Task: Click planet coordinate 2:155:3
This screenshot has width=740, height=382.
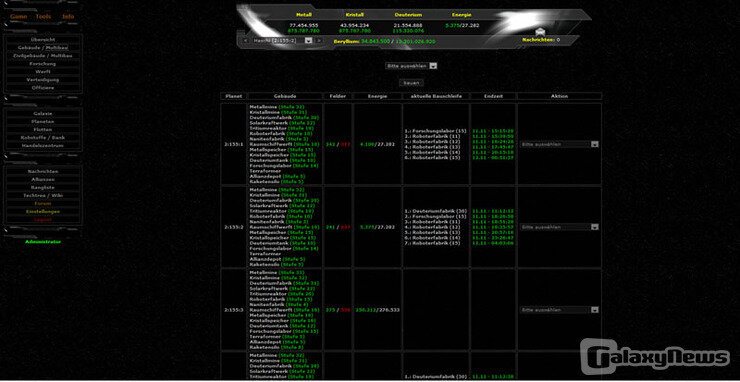Action: [234, 310]
